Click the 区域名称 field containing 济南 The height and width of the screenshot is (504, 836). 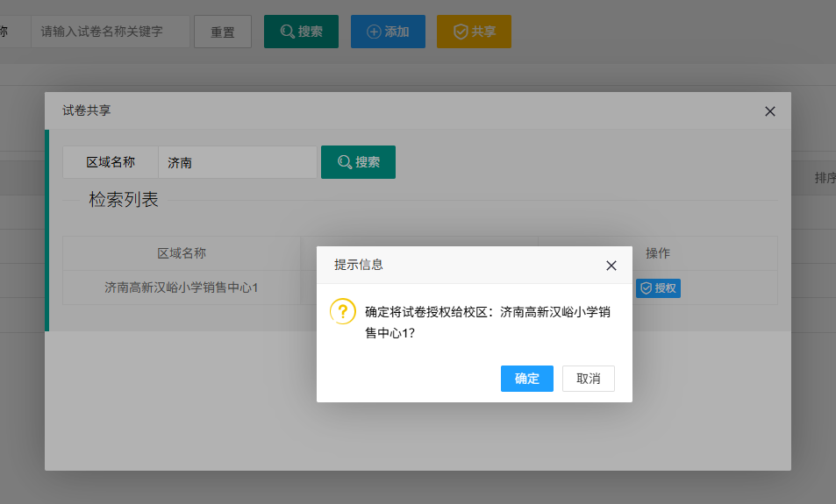(x=237, y=162)
